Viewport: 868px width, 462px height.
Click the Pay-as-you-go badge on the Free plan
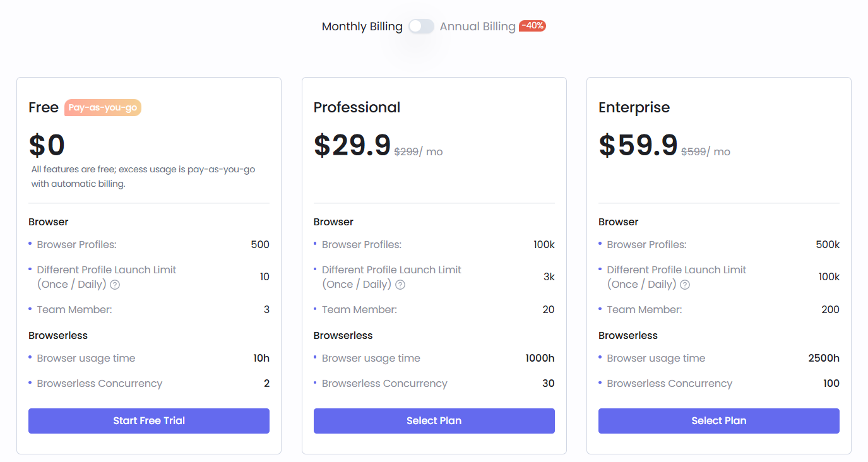coord(102,107)
